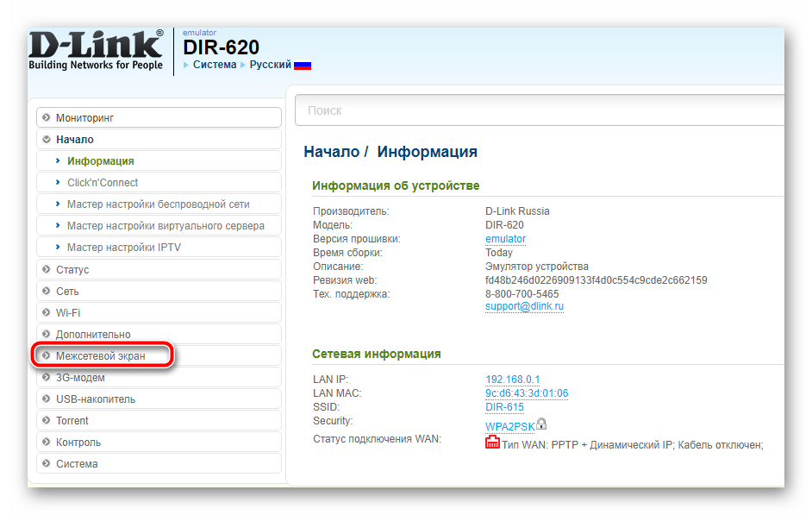This screenshot has width=812, height=515.
Task: Click the padlock icon beside WPA2PSK
Action: click(x=541, y=424)
